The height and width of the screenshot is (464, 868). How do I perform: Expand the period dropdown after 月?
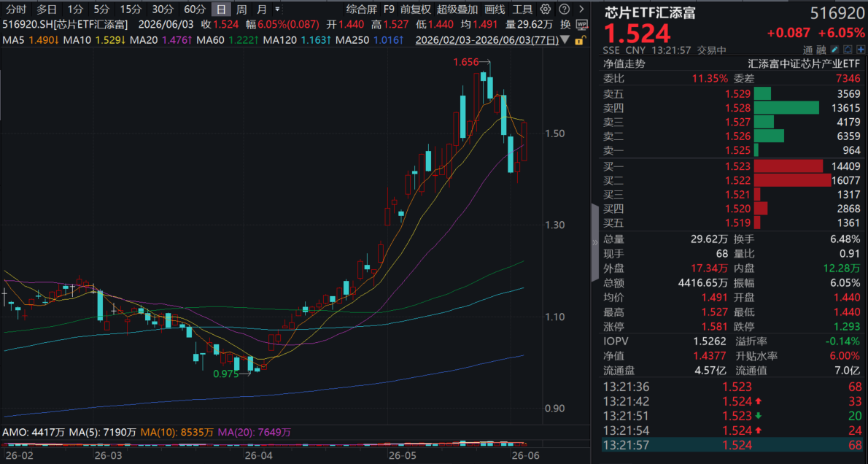click(277, 9)
